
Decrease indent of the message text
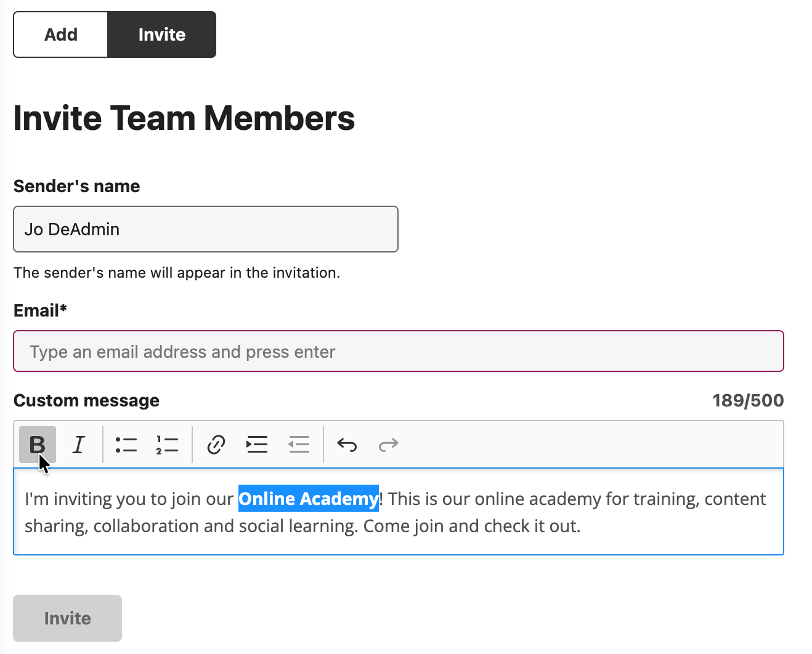point(299,444)
